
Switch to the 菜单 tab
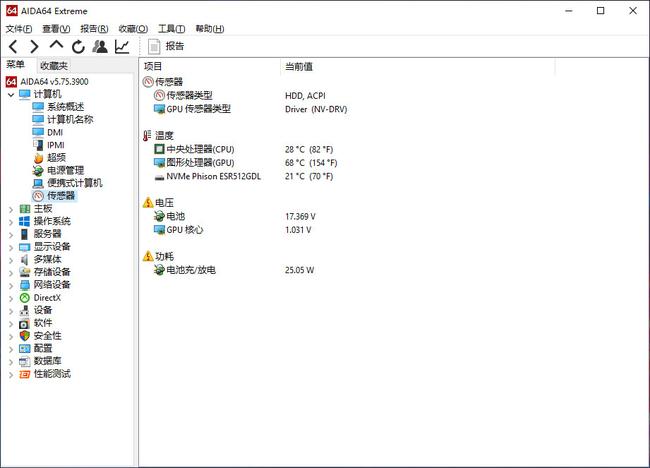[x=15, y=65]
